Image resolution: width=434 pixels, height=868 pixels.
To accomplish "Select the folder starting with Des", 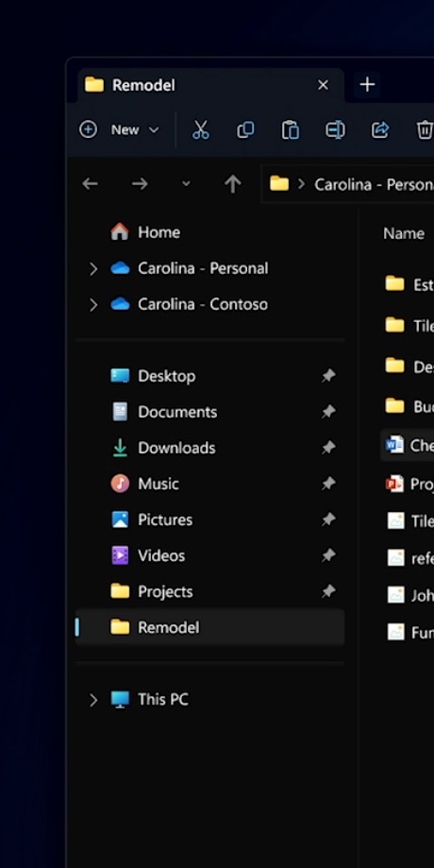I will pos(408,366).
